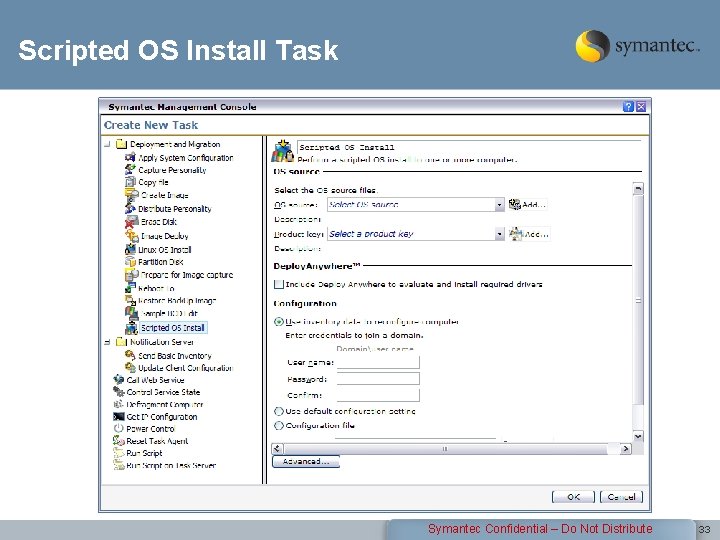This screenshot has height=540, width=720.
Task: Click the Restore Backup Image icon
Action: (x=130, y=300)
